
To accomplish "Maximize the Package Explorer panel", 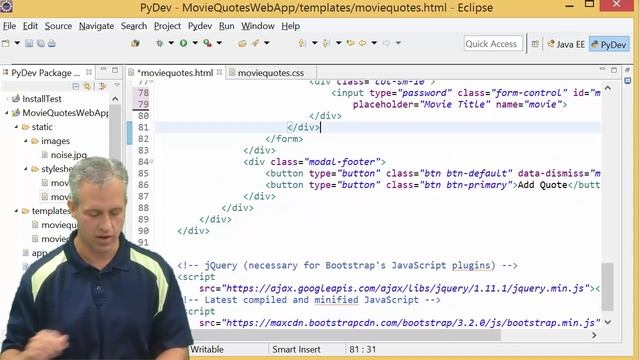I will click(115, 70).
